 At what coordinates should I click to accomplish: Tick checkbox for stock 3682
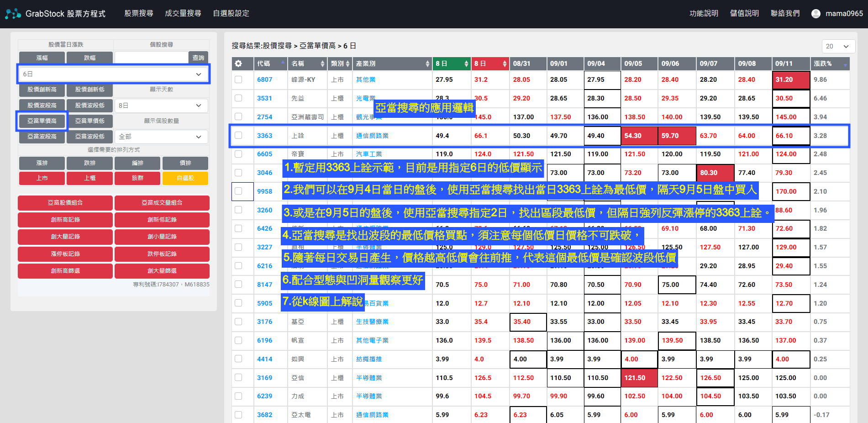(x=238, y=415)
